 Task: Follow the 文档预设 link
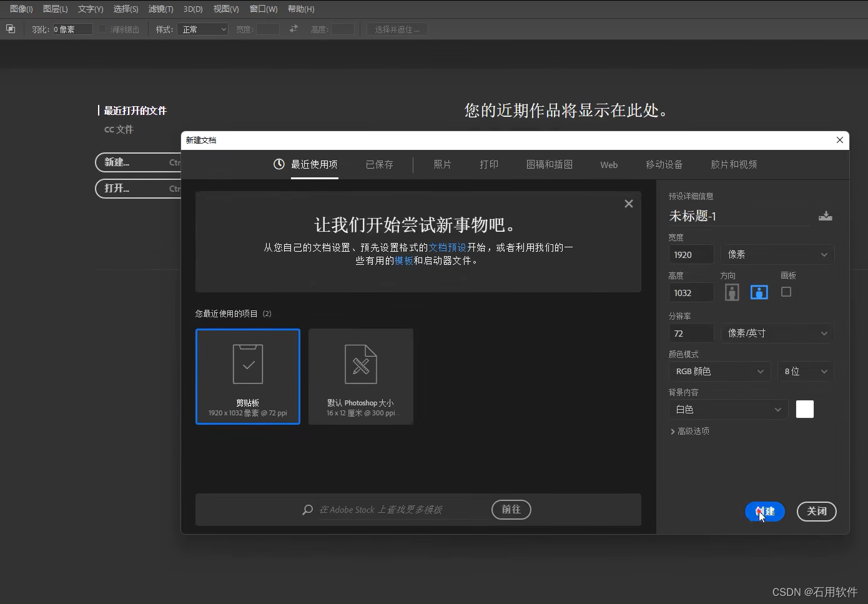(x=447, y=247)
